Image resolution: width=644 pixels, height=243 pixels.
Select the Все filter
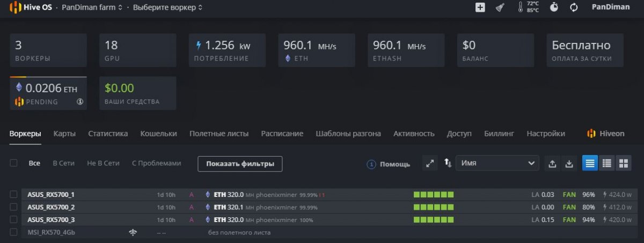tap(34, 163)
